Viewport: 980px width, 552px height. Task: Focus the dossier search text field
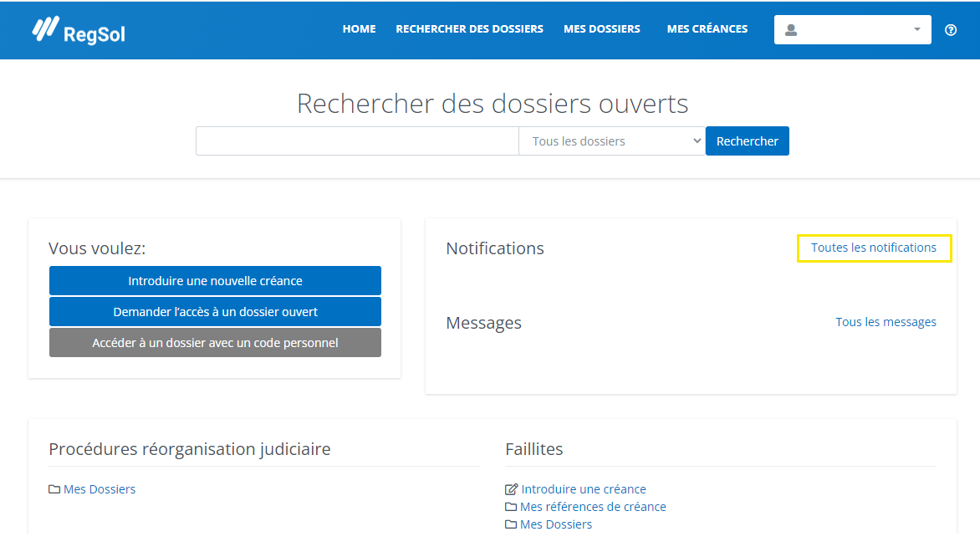coord(357,141)
